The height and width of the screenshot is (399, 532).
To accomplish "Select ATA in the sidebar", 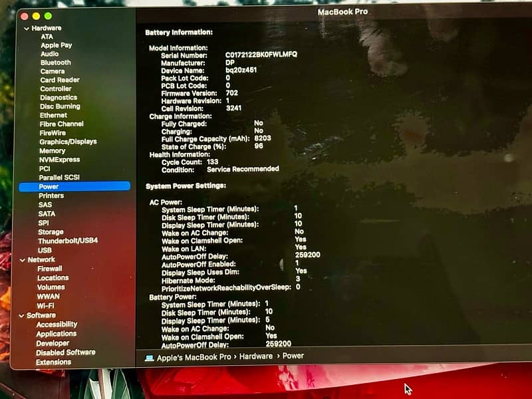I will (47, 37).
